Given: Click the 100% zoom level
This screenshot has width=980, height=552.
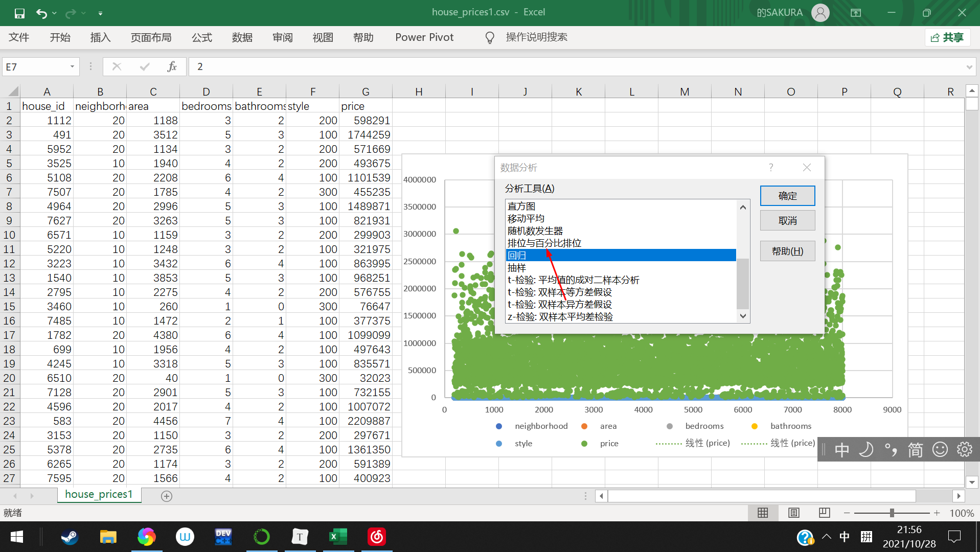Looking at the screenshot, I should (x=962, y=513).
